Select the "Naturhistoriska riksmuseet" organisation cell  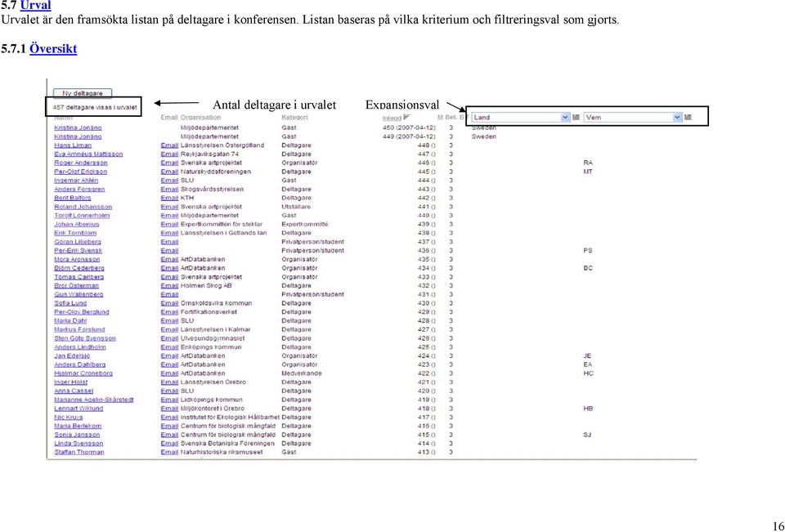pos(222,453)
